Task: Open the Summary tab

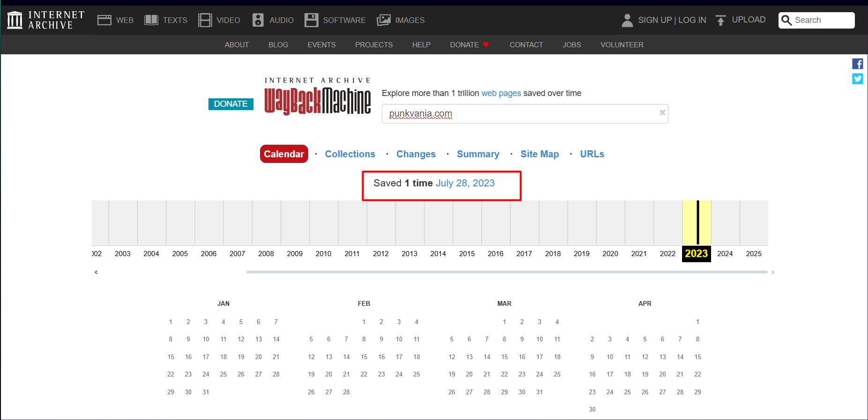Action: coord(478,154)
